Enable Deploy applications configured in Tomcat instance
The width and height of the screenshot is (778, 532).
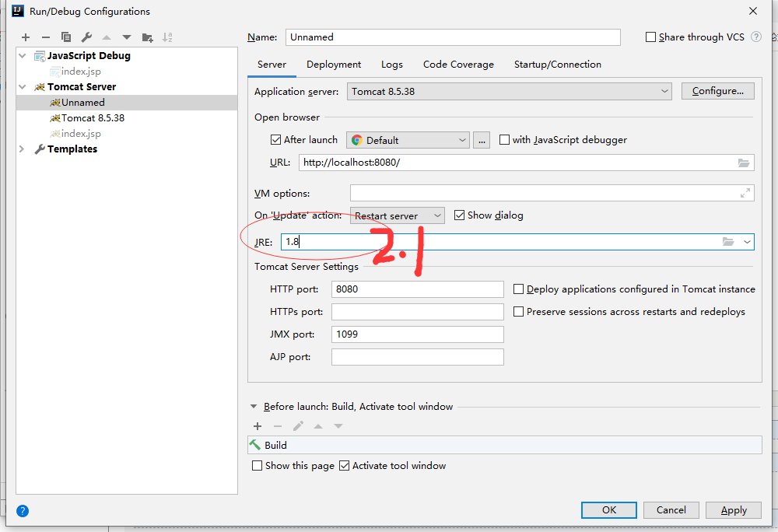tap(518, 289)
